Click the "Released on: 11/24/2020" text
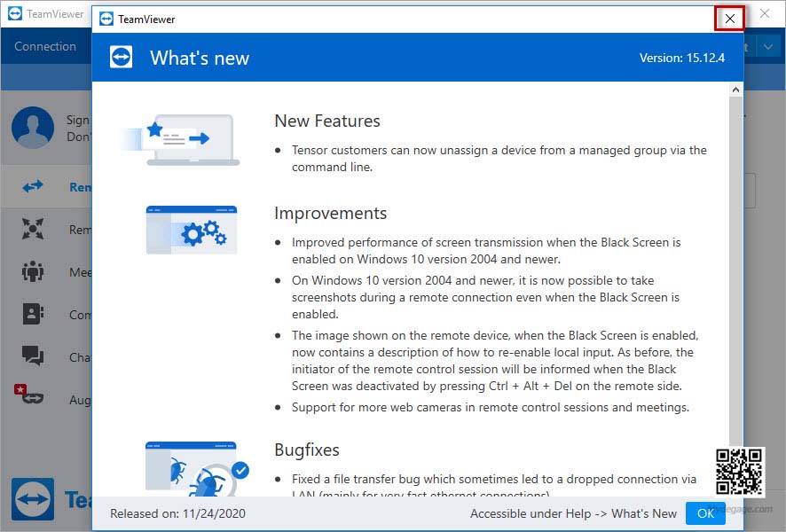The height and width of the screenshot is (532, 786). click(x=178, y=513)
